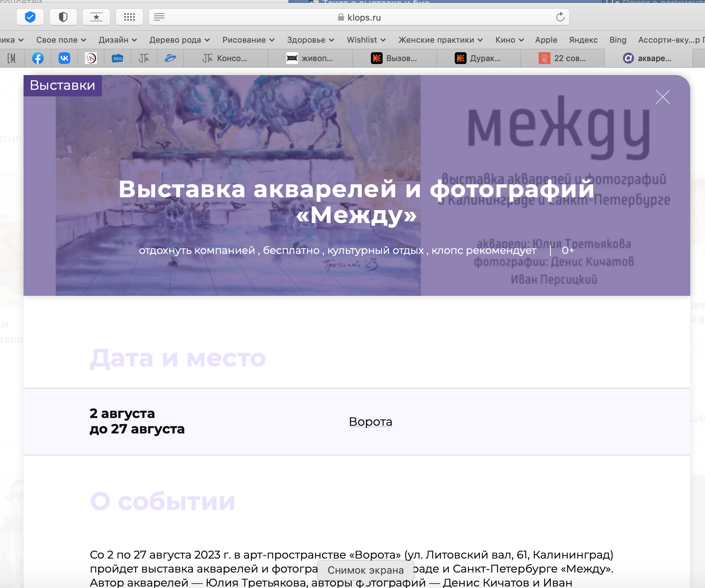The width and height of the screenshot is (705, 588).
Task: Open the Wishlist bookmarks dropdown
Action: 366,40
